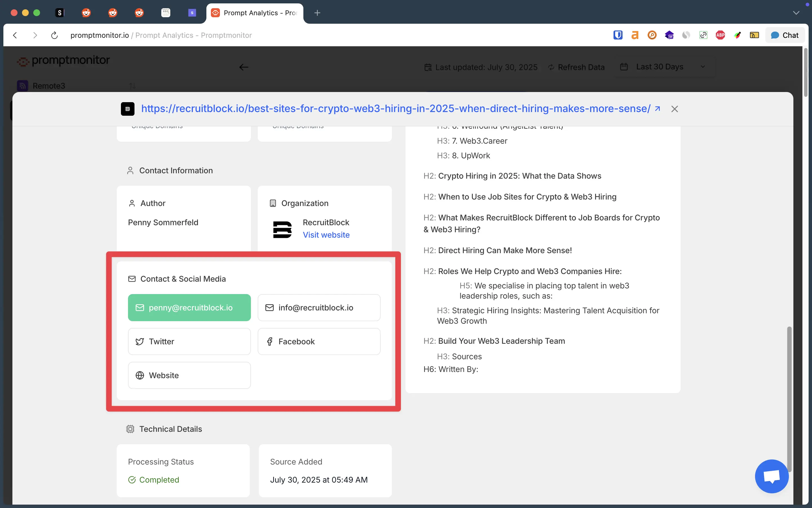Click the external link arrow after URL
The image size is (812, 508).
(657, 109)
